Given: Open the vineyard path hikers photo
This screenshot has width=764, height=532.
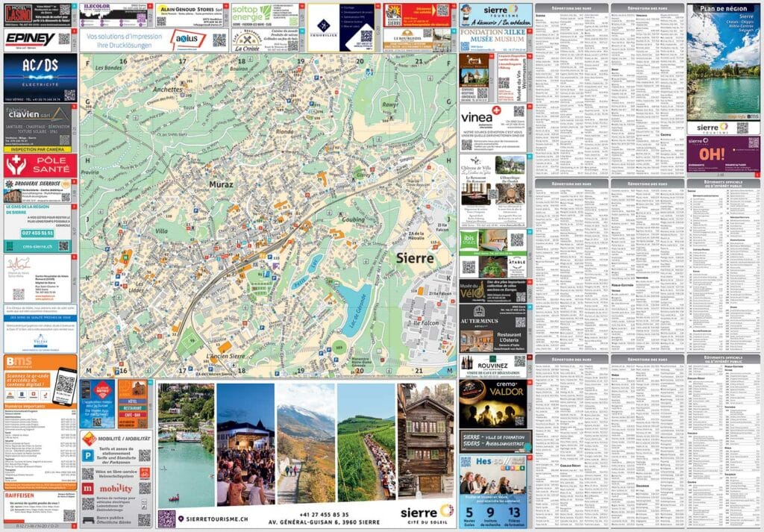Looking at the screenshot, I should tap(306, 443).
